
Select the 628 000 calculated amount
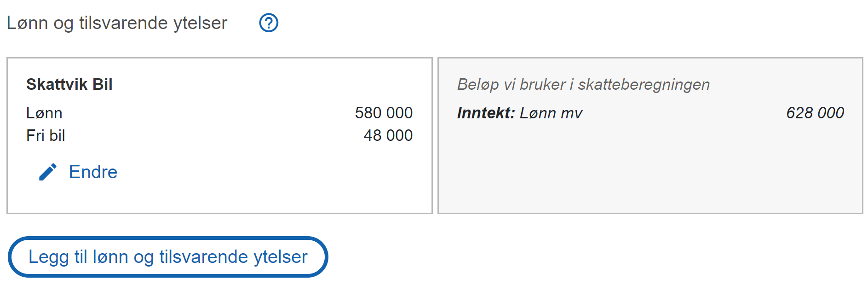click(816, 112)
